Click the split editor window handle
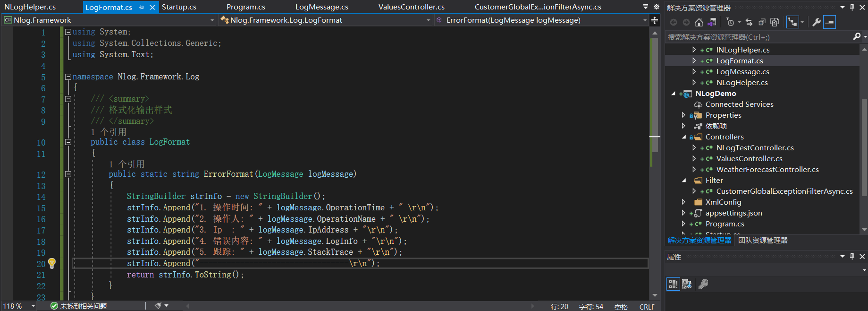 coord(655,20)
